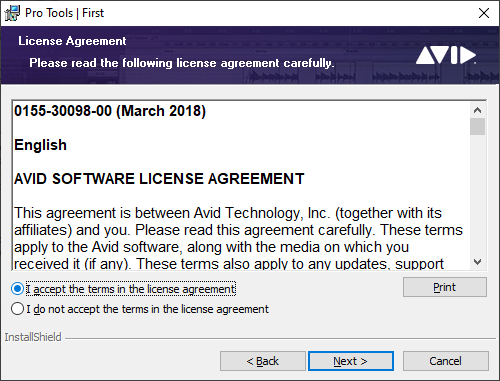Click the empty scrollbar track below the thumb
The width and height of the screenshot is (500, 381).
(477, 195)
